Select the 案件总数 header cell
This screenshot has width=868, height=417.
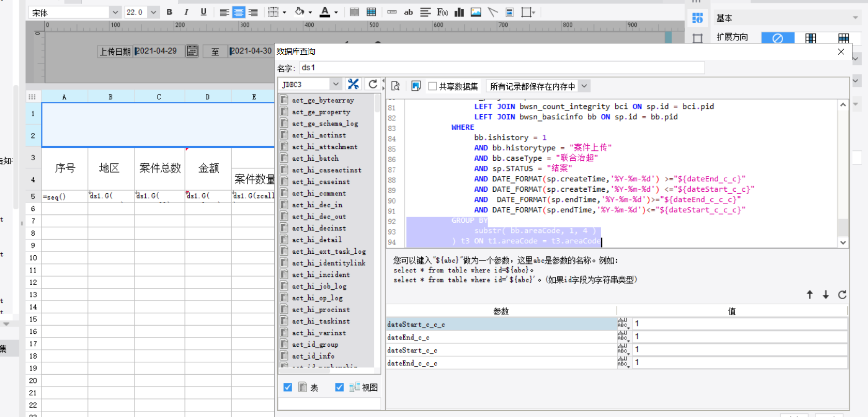(x=160, y=168)
